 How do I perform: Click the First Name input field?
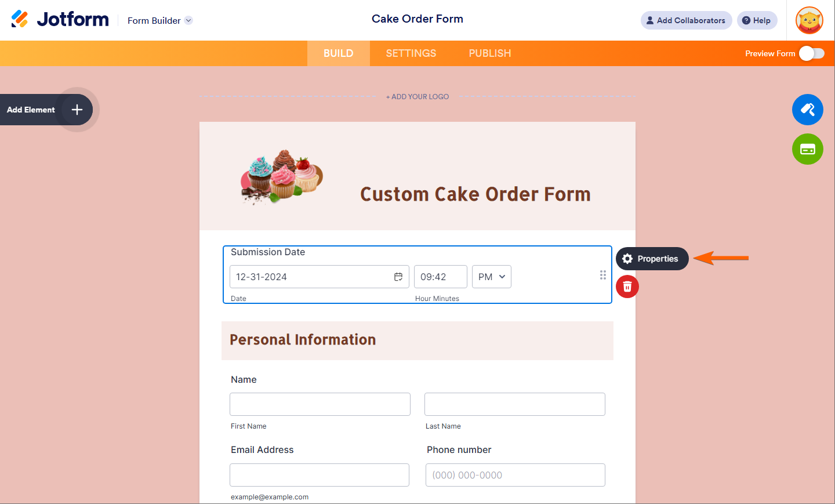[320, 404]
